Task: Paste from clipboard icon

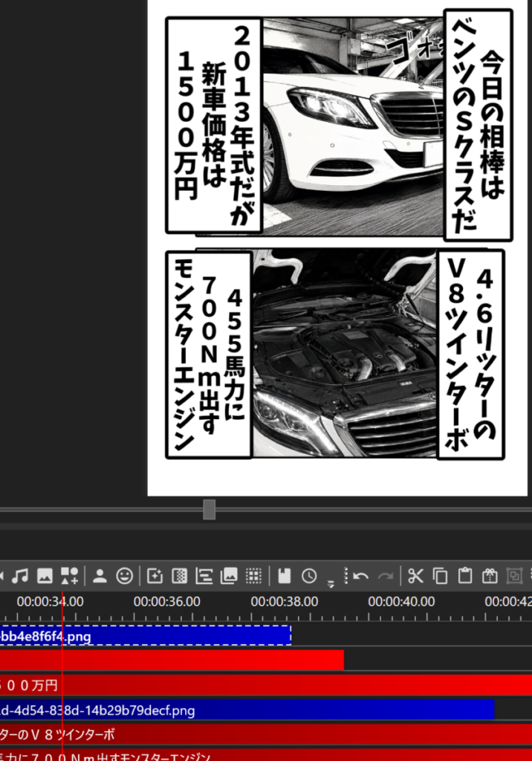Action: tap(465, 576)
